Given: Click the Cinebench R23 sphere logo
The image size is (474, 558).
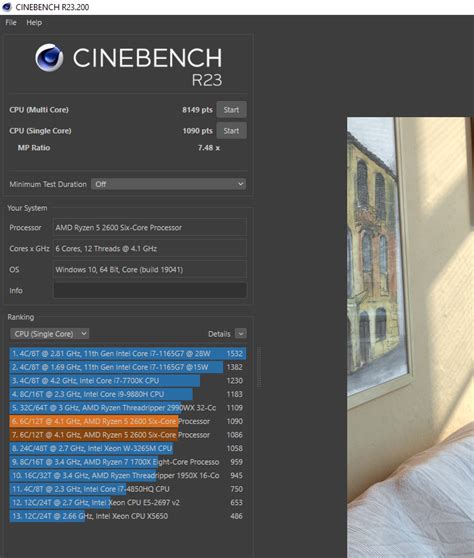Looking at the screenshot, I should click(49, 58).
